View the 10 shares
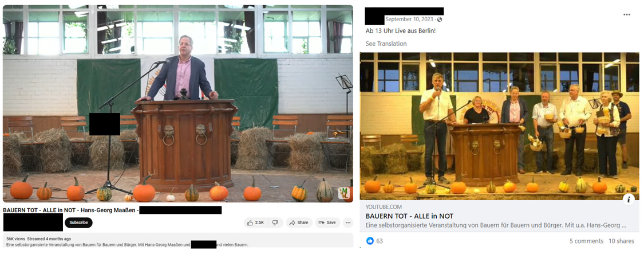The image size is (644, 254). [622, 241]
